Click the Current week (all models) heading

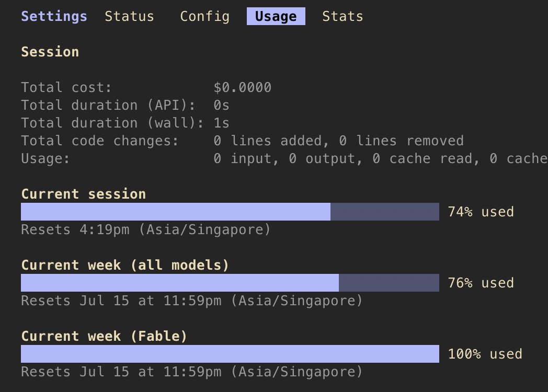(125, 265)
